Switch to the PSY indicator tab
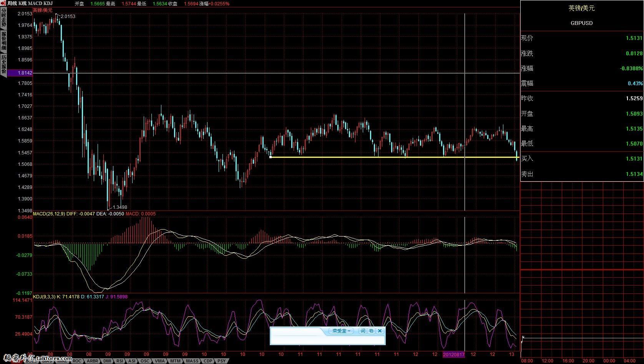Viewport: 644px width, 364px height. click(222, 361)
